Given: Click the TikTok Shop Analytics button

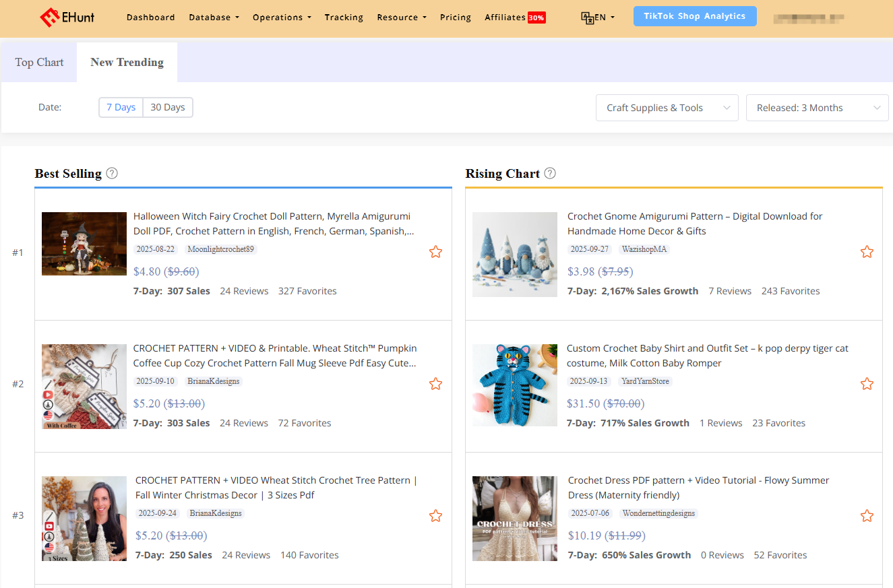Looking at the screenshot, I should pos(695,15).
